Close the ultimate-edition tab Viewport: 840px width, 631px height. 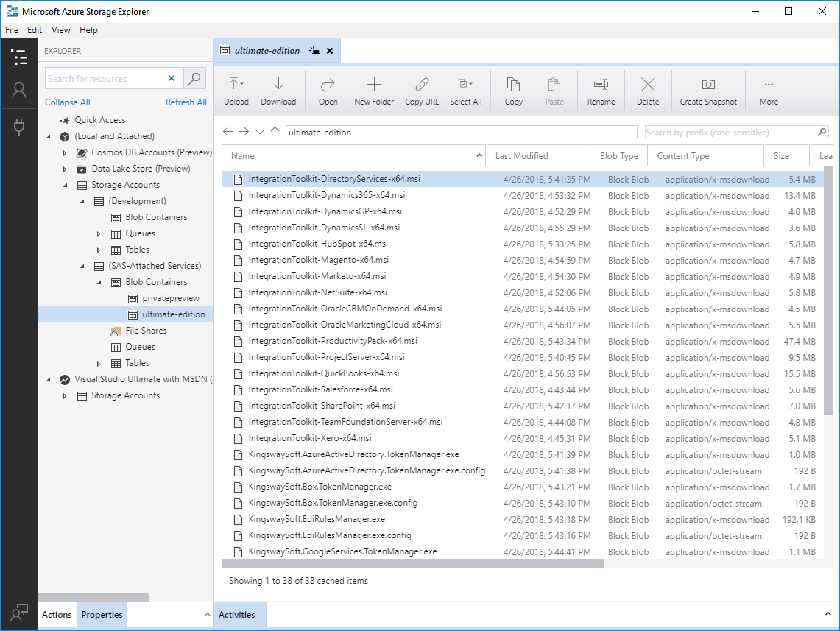click(x=330, y=51)
